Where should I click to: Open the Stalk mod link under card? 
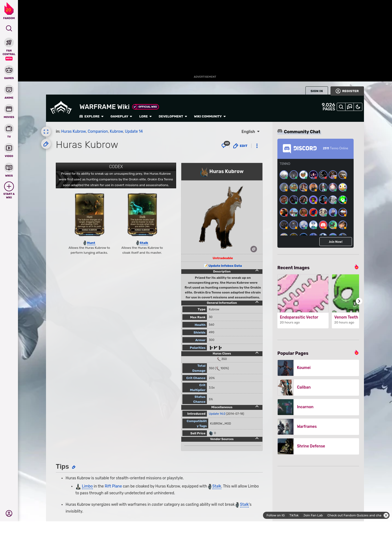point(144,243)
